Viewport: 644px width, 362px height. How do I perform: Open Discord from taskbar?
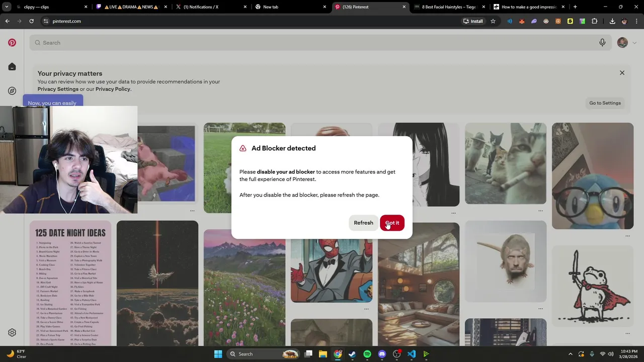(x=382, y=354)
